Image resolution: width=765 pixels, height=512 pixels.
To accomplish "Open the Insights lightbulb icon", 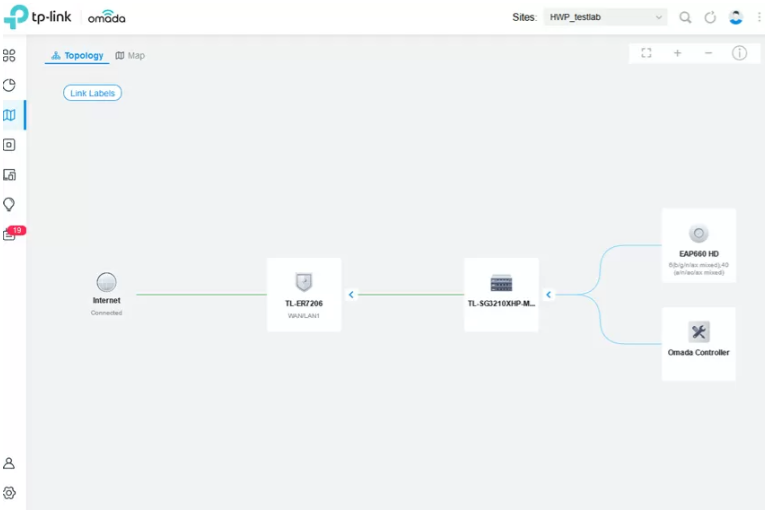I will [x=9, y=204].
